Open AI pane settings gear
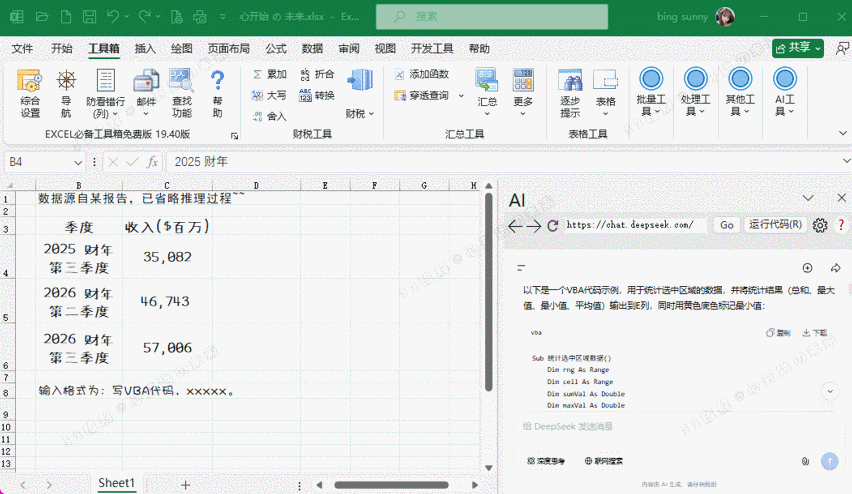 820,225
